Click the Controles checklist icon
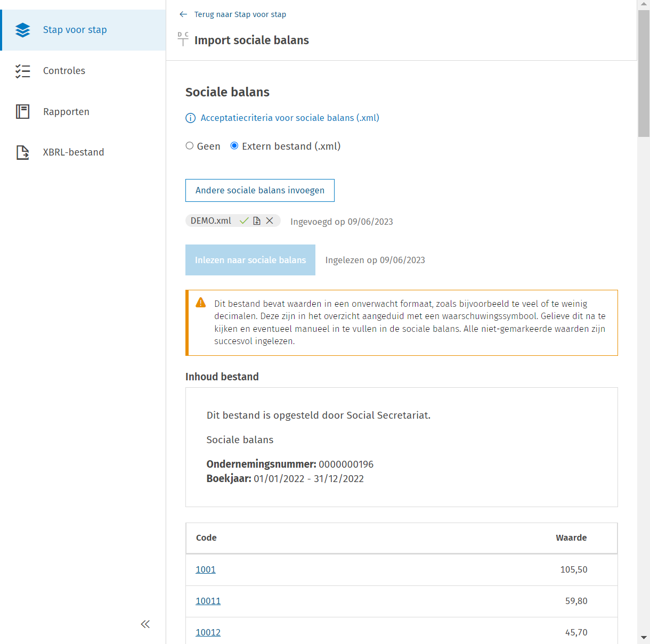This screenshot has width=650, height=644. tap(23, 71)
